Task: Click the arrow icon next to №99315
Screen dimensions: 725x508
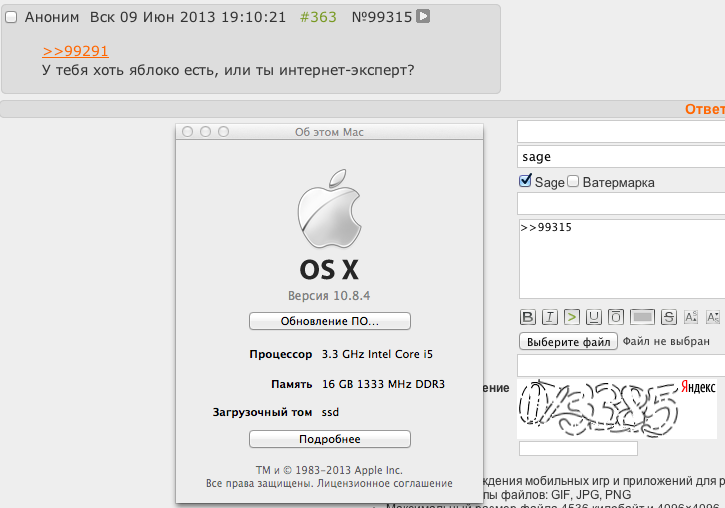Action: coord(423,16)
